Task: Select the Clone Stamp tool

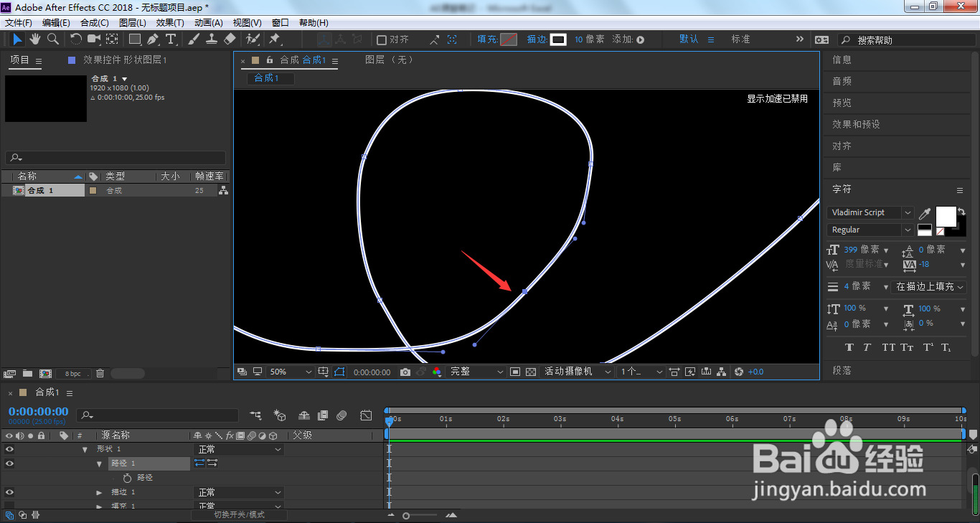Action: tap(212, 39)
